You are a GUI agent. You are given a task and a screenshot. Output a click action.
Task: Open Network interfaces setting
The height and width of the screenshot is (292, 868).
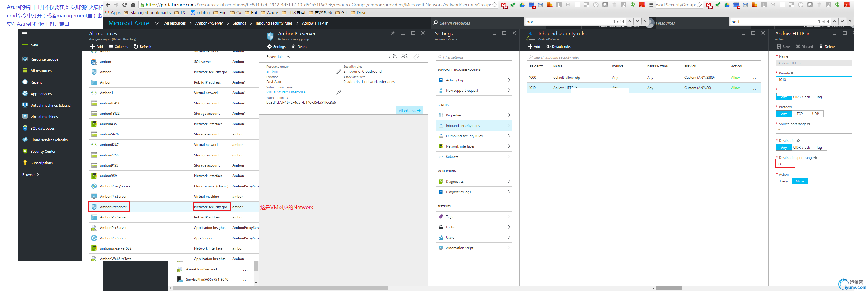[x=473, y=146]
